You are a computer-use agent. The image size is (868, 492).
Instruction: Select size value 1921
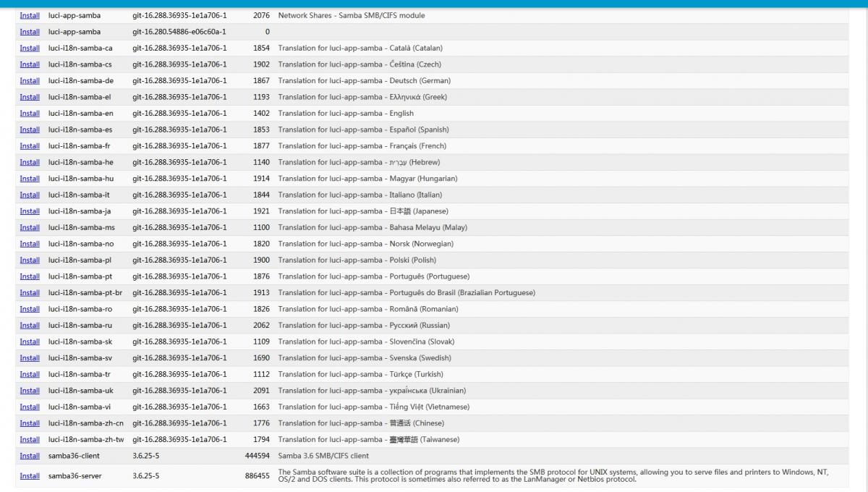coord(262,211)
